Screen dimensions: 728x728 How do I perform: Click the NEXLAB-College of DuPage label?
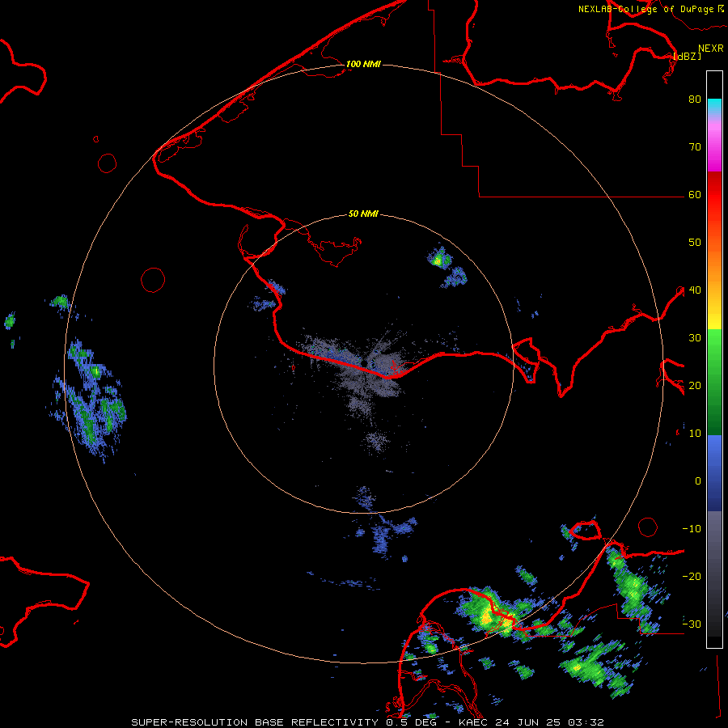(645, 9)
